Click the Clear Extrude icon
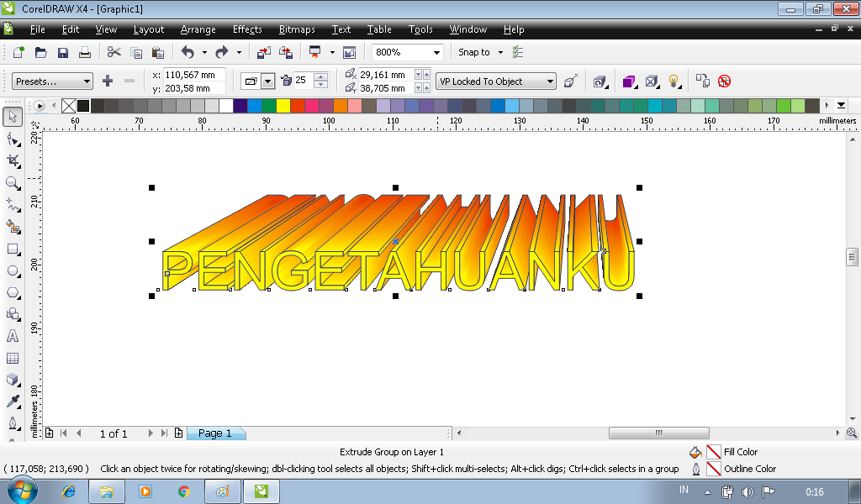861x504 pixels. click(x=725, y=81)
